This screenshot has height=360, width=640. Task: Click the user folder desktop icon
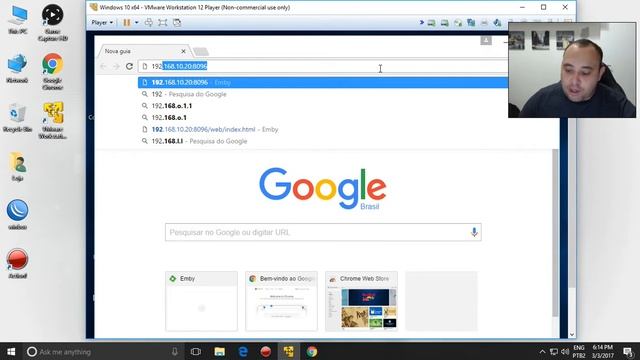coord(17,166)
